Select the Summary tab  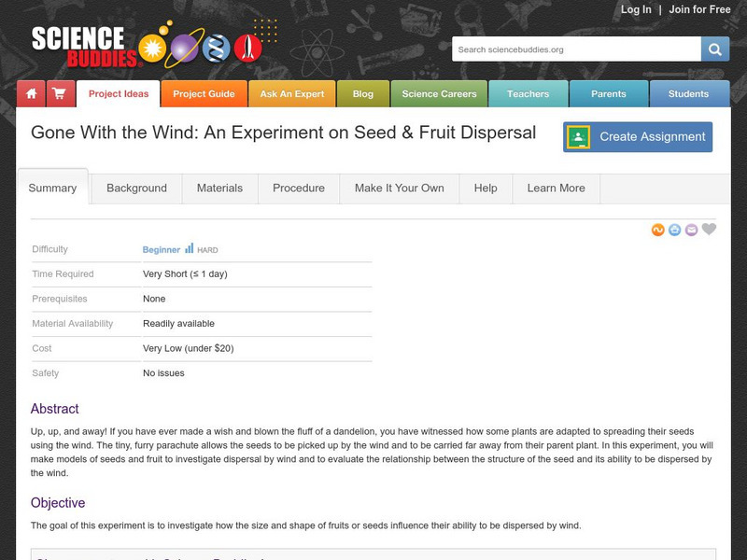[52, 188]
